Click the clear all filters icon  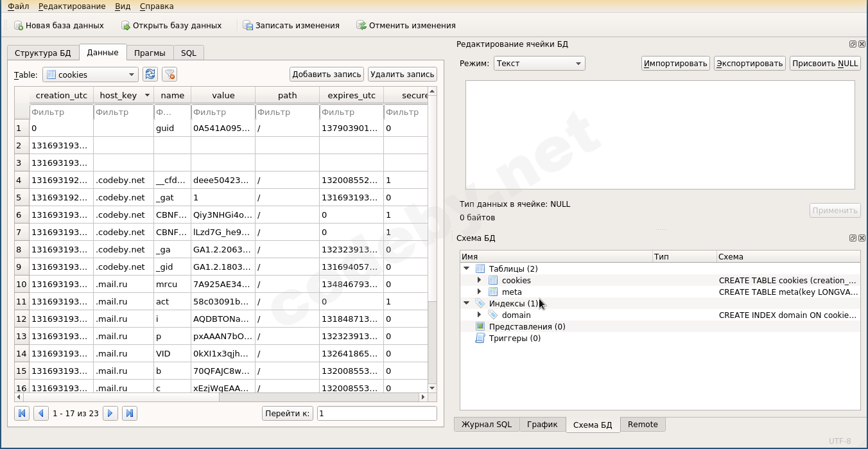tap(169, 75)
